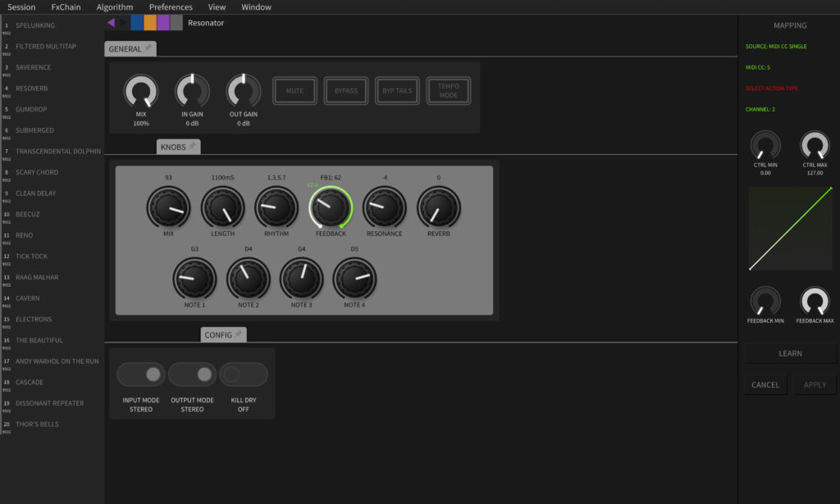Click the purple back arrow icon
840x504 pixels.
tap(111, 23)
